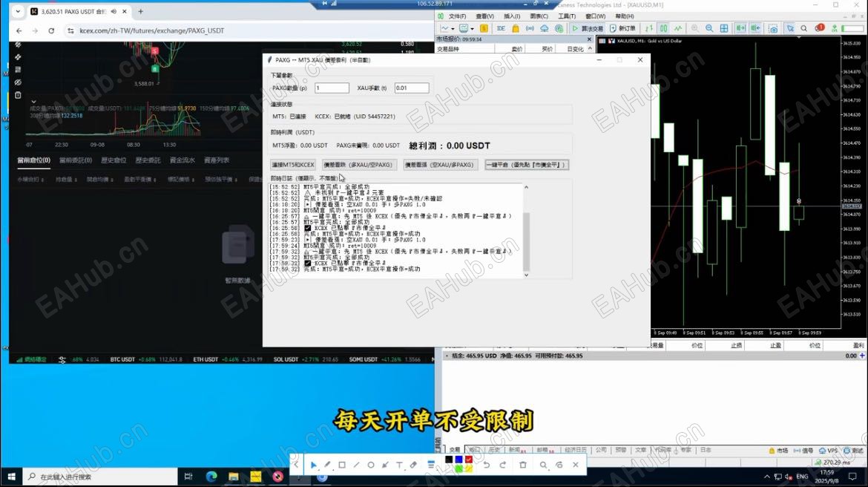
Task: Select the ellipse annotation tool
Action: [371, 465]
